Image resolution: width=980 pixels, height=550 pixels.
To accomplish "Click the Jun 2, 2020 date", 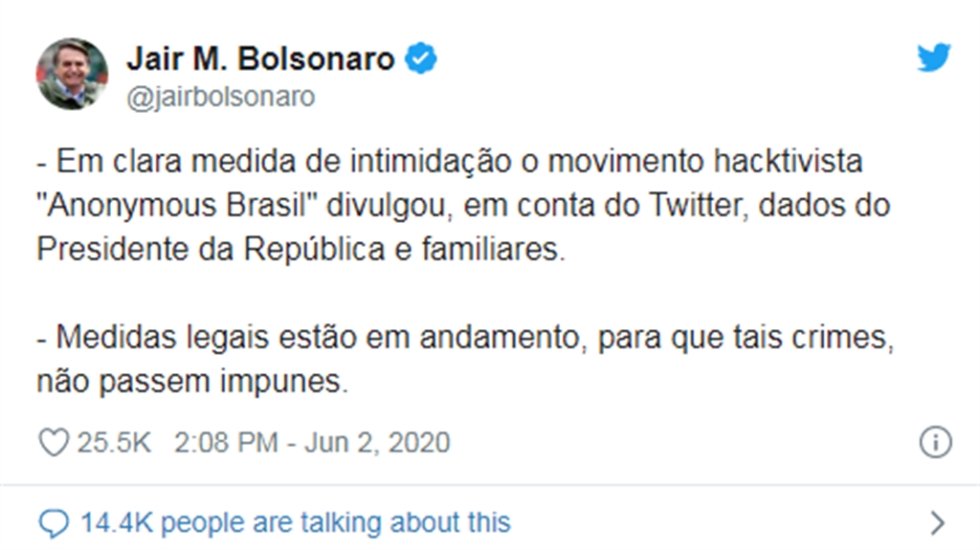I will point(377,443).
